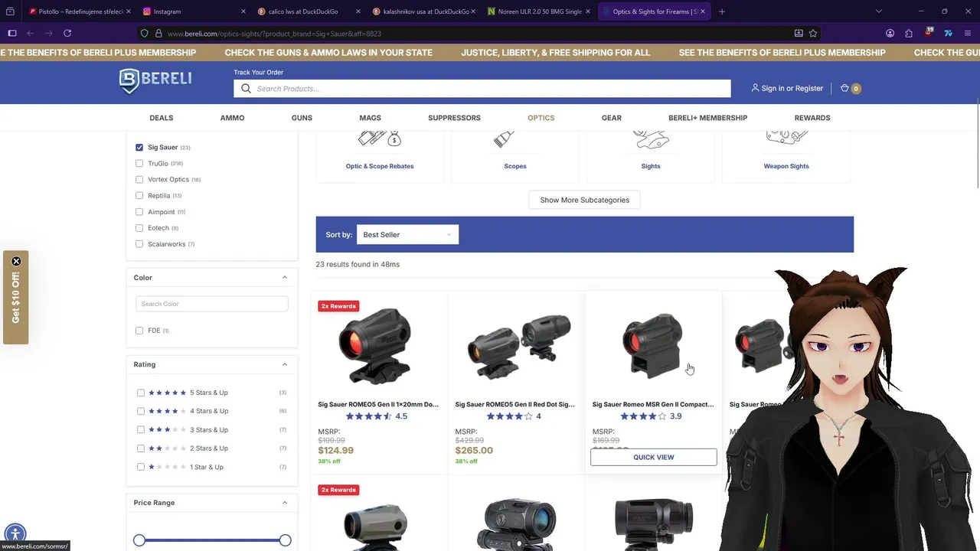
Task: Open the Sights subcategory icon
Action: click(651, 139)
